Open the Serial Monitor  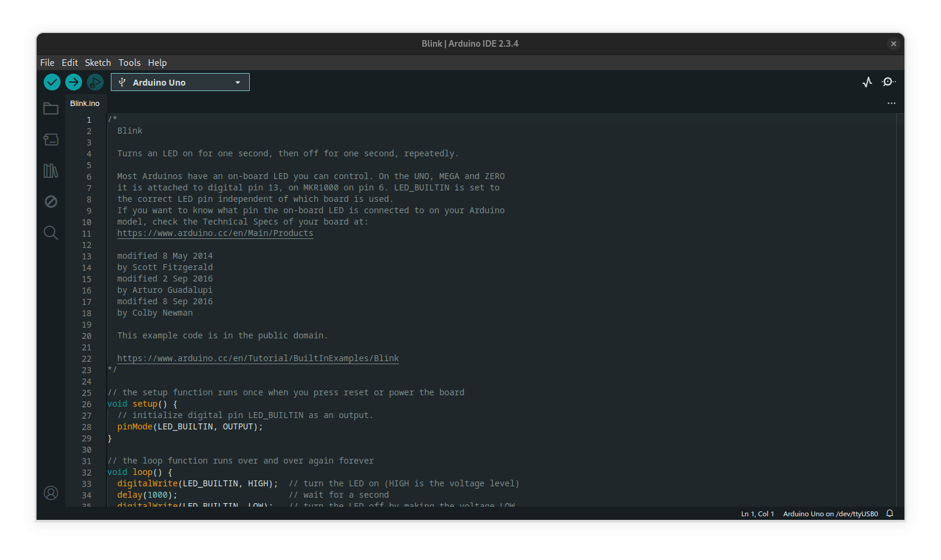889,82
